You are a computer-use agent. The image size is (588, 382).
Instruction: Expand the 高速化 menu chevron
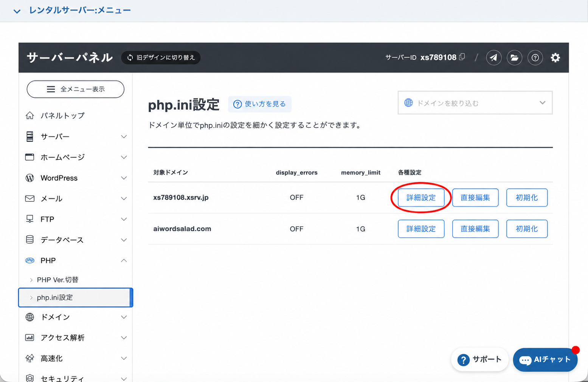click(124, 358)
